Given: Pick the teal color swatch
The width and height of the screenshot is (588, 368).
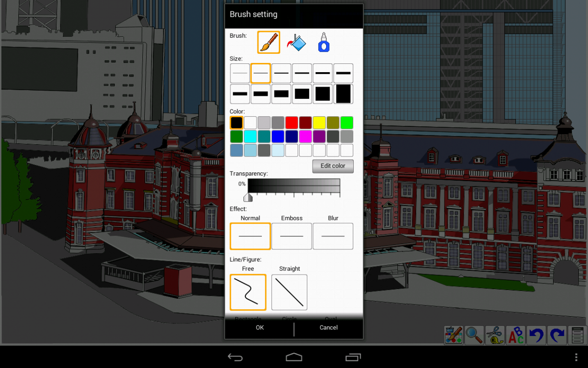Looking at the screenshot, I should [264, 137].
